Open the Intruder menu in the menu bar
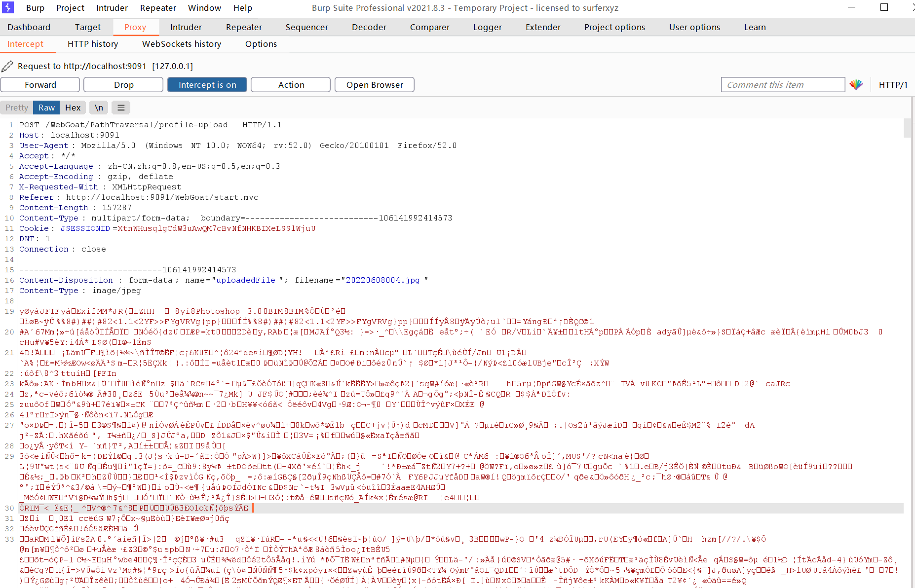The height and width of the screenshot is (588, 915). tap(112, 8)
